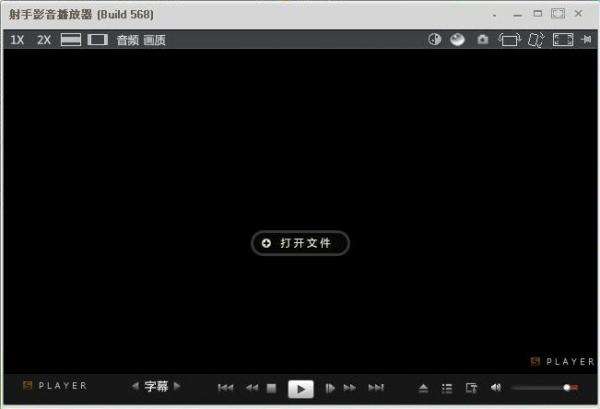This screenshot has height=409, width=600.
Task: Select the normal frame aspect icon
Action: coord(98,40)
